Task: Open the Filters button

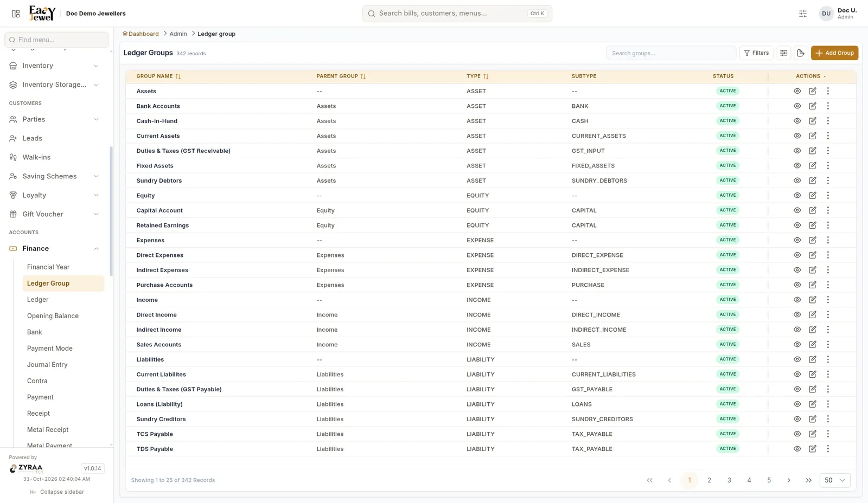Action: (x=756, y=53)
